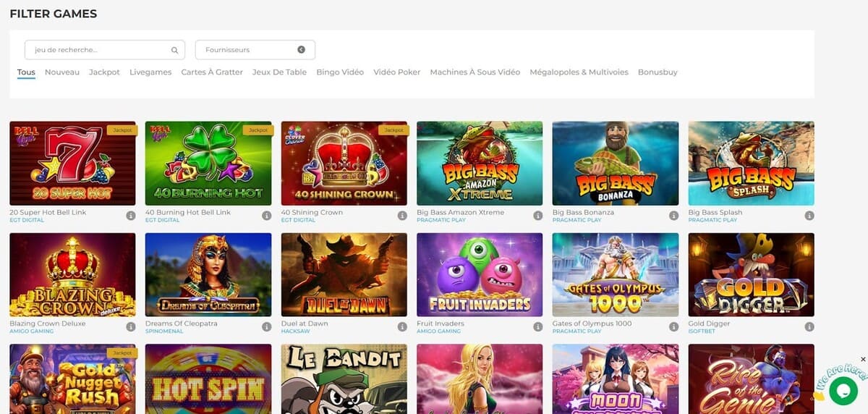Click the search magnifier icon

pyautogui.click(x=174, y=51)
